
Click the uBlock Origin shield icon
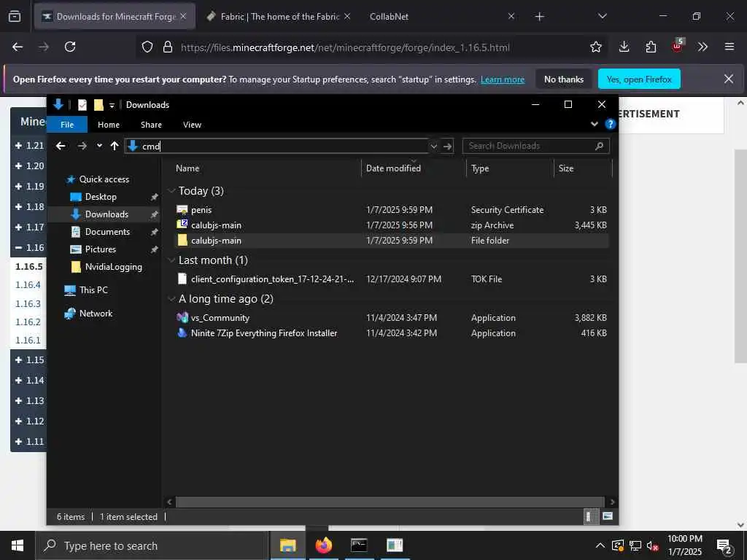coord(678,46)
